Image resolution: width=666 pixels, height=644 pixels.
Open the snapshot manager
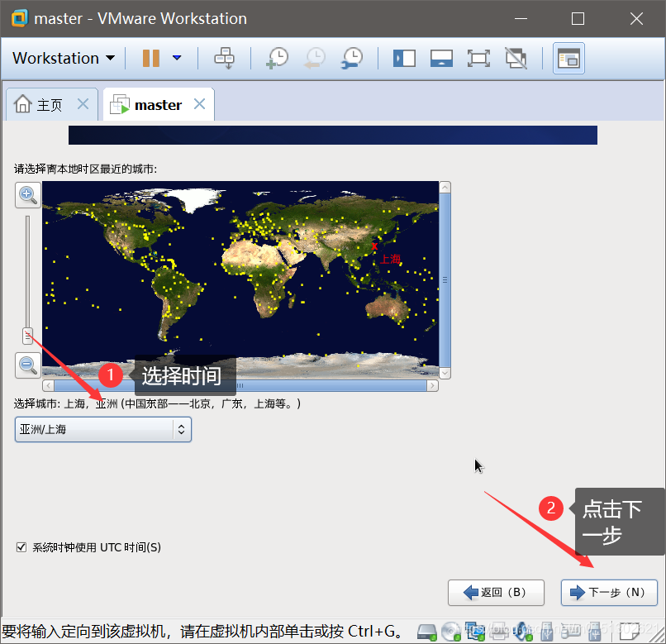coord(352,58)
